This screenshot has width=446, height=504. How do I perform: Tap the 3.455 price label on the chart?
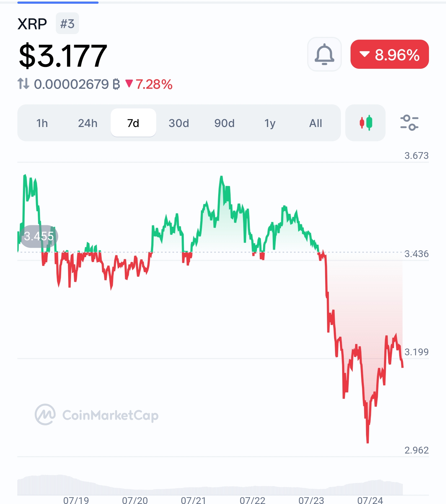tap(39, 236)
